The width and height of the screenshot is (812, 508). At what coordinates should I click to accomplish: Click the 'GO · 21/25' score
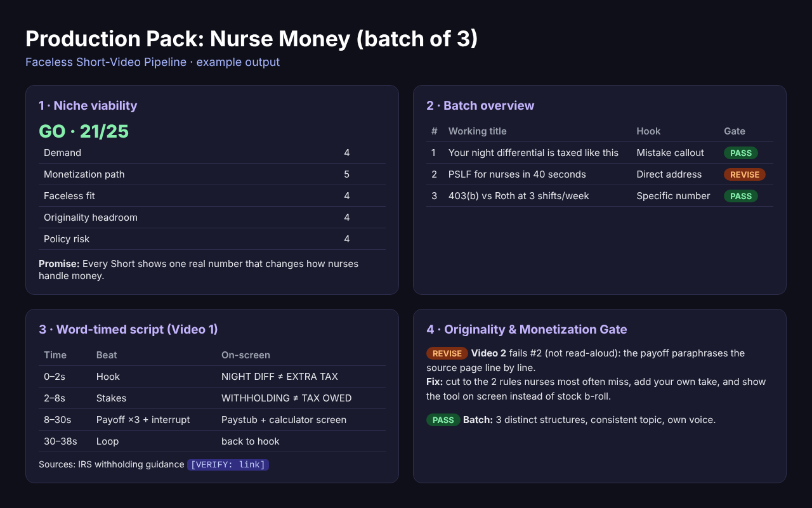click(x=84, y=131)
